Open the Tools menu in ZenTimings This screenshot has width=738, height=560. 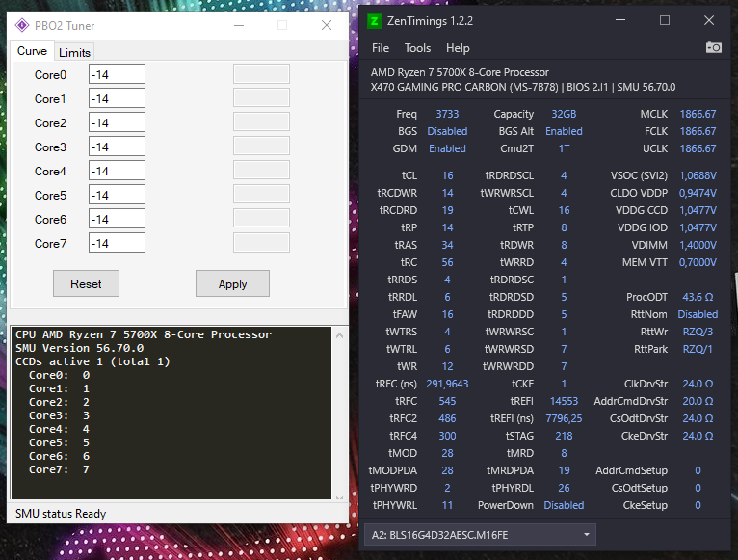(x=417, y=48)
